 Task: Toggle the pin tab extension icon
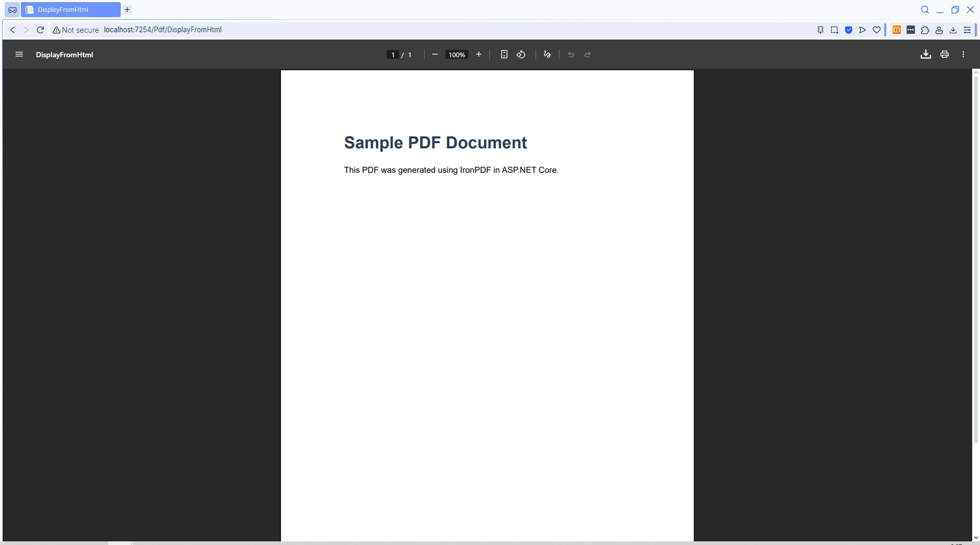coord(820,30)
